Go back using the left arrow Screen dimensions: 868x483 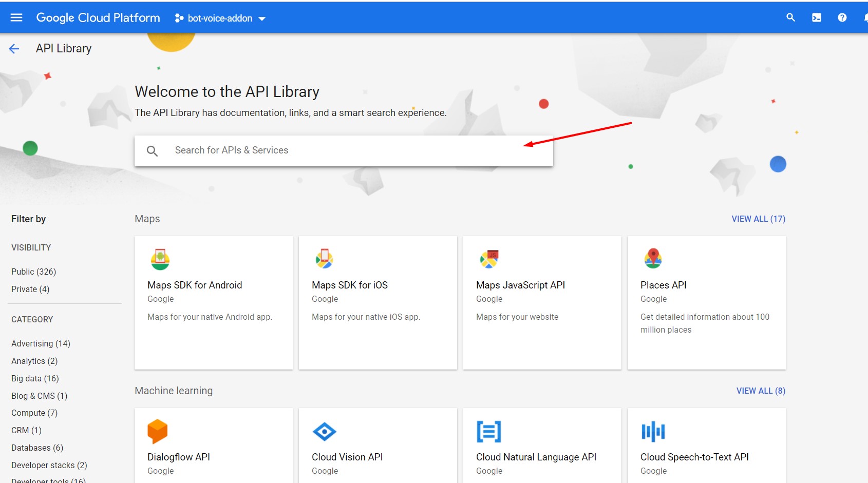[14, 49]
